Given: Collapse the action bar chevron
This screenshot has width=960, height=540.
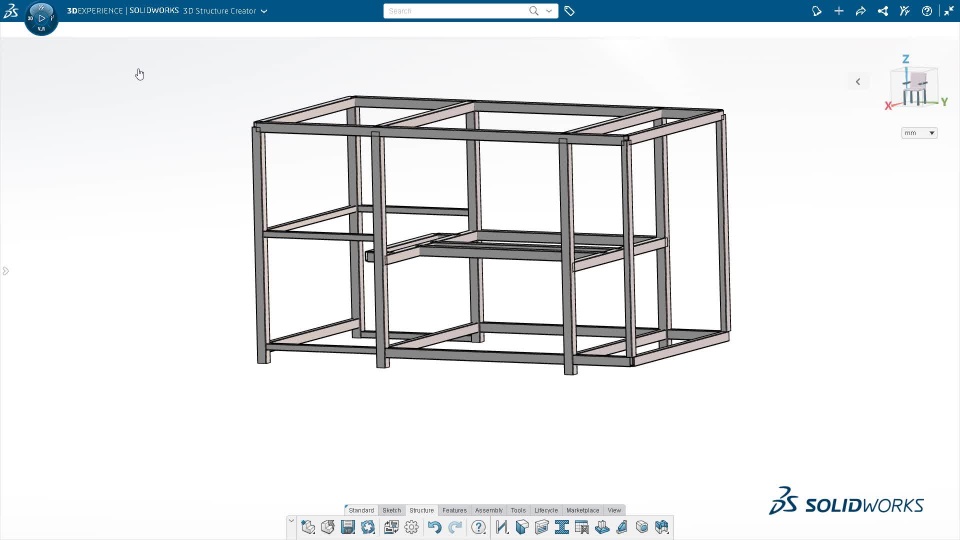Looking at the screenshot, I should (x=291, y=522).
